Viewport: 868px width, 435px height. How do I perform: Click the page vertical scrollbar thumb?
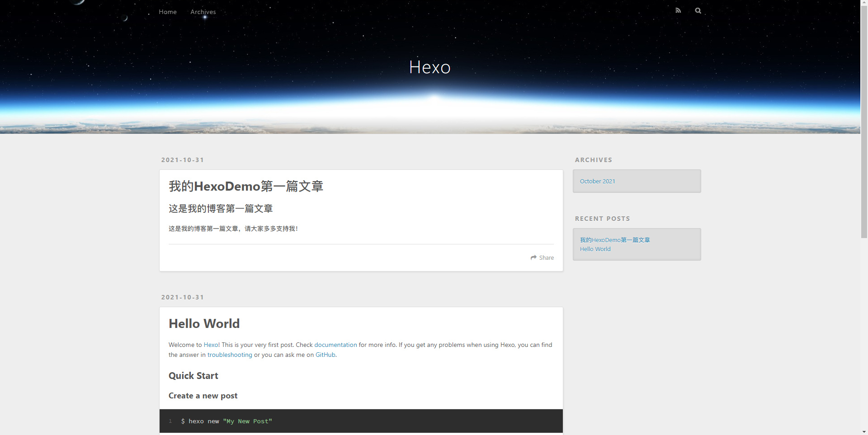pyautogui.click(x=864, y=122)
